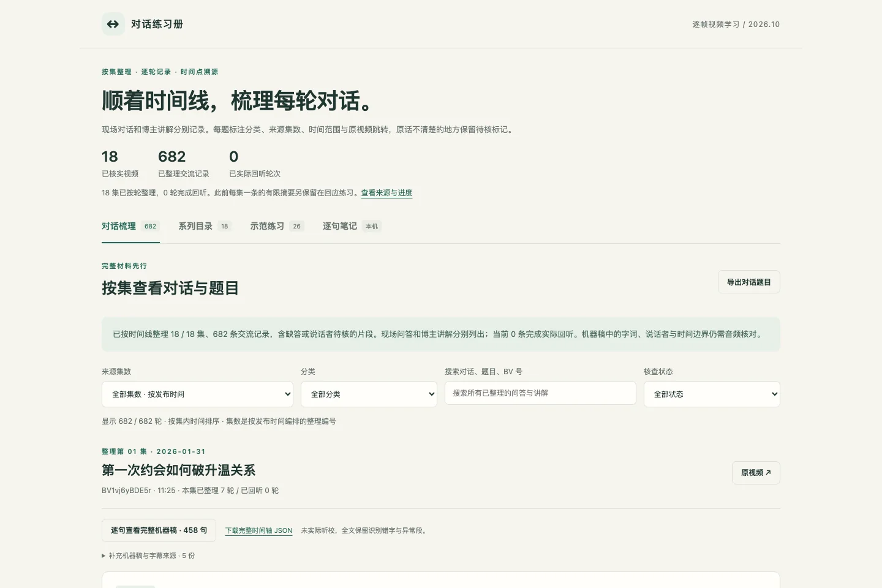Screen dimensions: 882x588
Task: Click the 显示 682 / 682 轮 status text
Action: click(219, 421)
